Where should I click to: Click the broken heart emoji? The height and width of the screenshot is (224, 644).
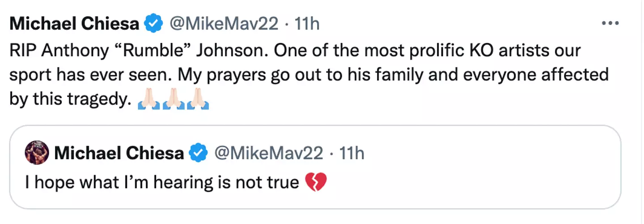[x=316, y=182]
